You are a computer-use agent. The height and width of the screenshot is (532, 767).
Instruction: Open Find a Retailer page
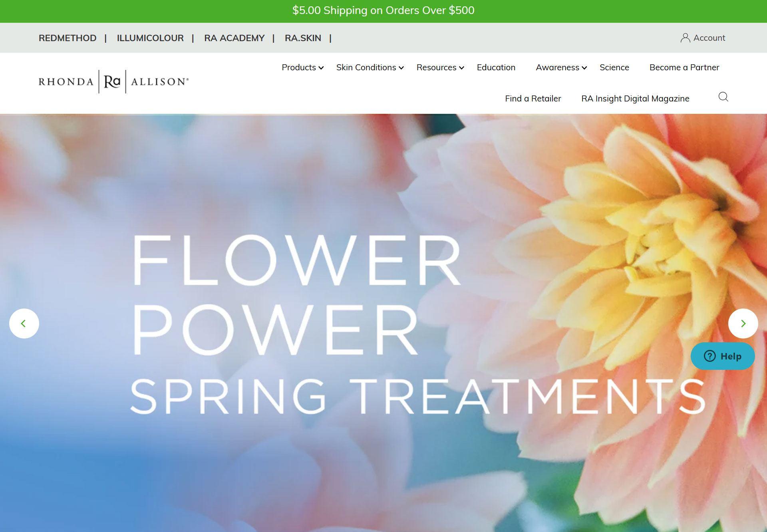(x=533, y=99)
